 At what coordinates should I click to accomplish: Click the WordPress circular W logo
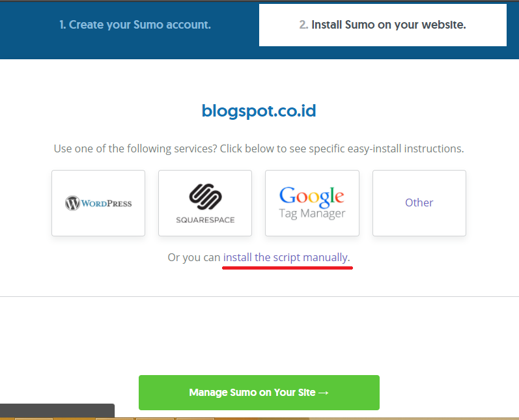tap(72, 203)
